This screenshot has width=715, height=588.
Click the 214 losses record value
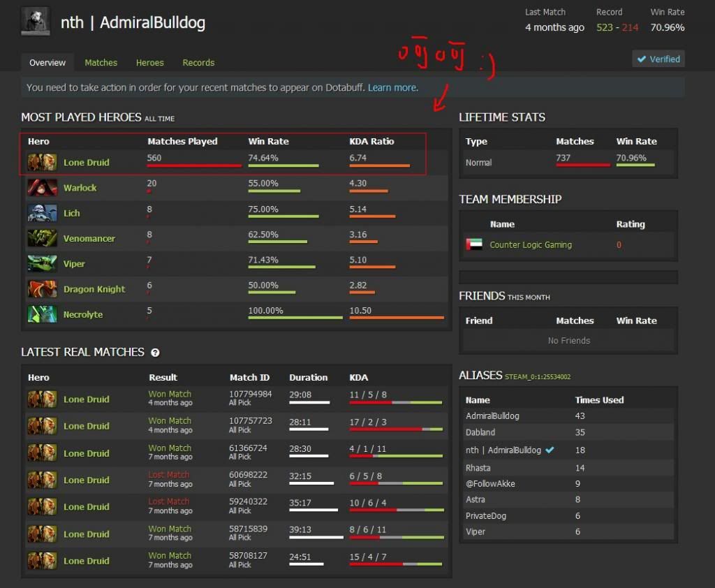click(631, 27)
